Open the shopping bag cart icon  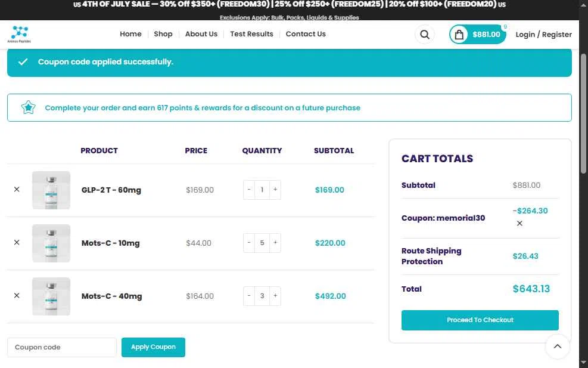pos(459,35)
